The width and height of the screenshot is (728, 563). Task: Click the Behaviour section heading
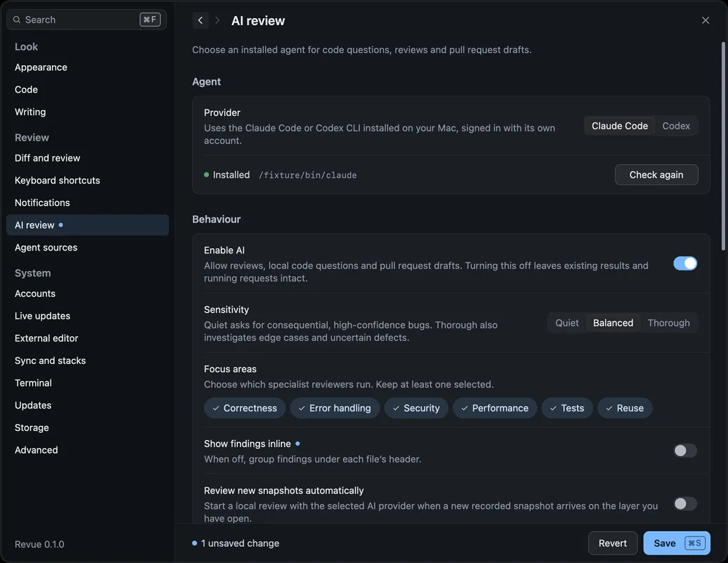[x=217, y=219]
